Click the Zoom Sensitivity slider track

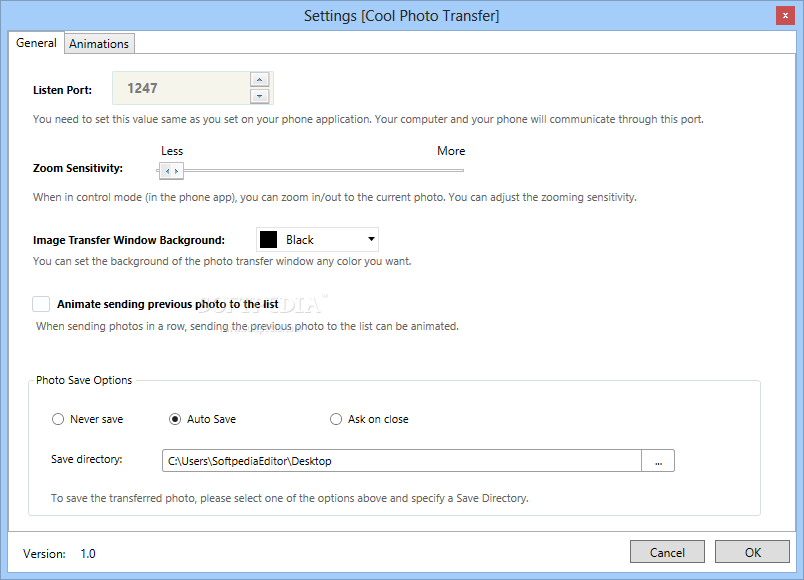[x=310, y=170]
